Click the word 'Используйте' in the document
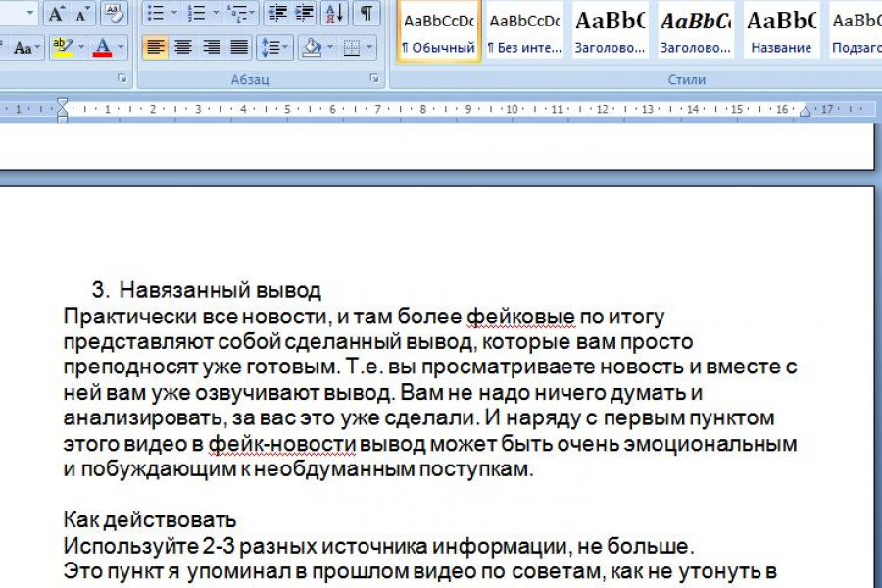Image resolution: width=882 pixels, height=588 pixels. [130, 546]
